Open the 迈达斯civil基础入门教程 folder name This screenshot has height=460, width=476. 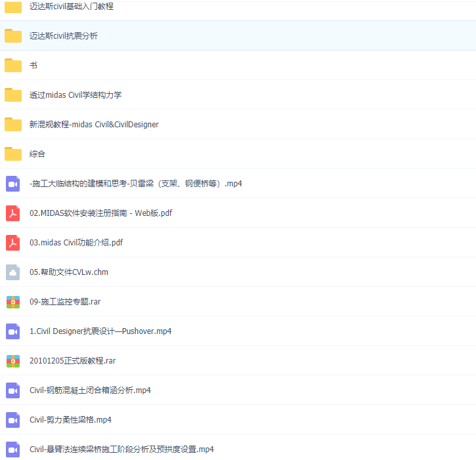click(72, 6)
